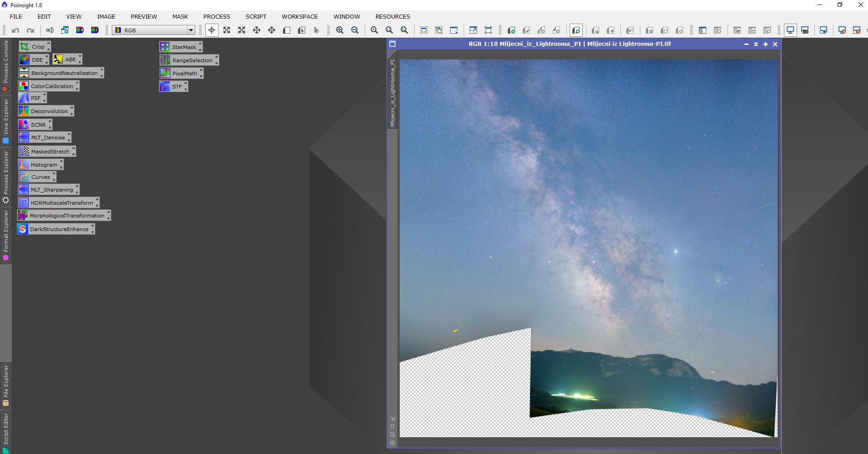
Task: Click the Zoom Out magnifier icon
Action: pos(355,30)
